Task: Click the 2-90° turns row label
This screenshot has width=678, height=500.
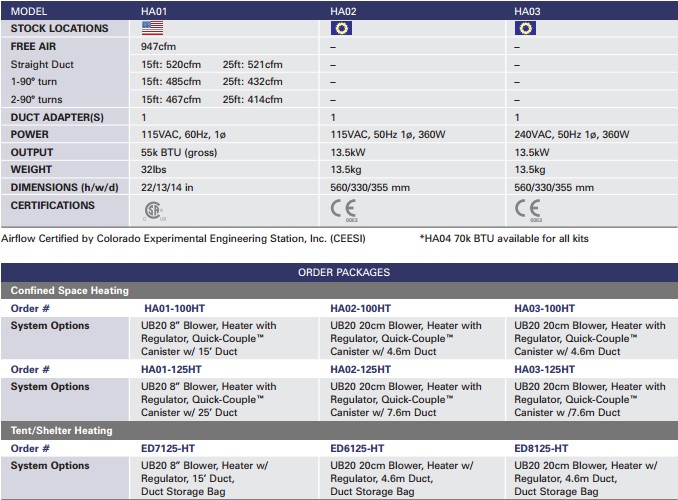Action: (36, 99)
